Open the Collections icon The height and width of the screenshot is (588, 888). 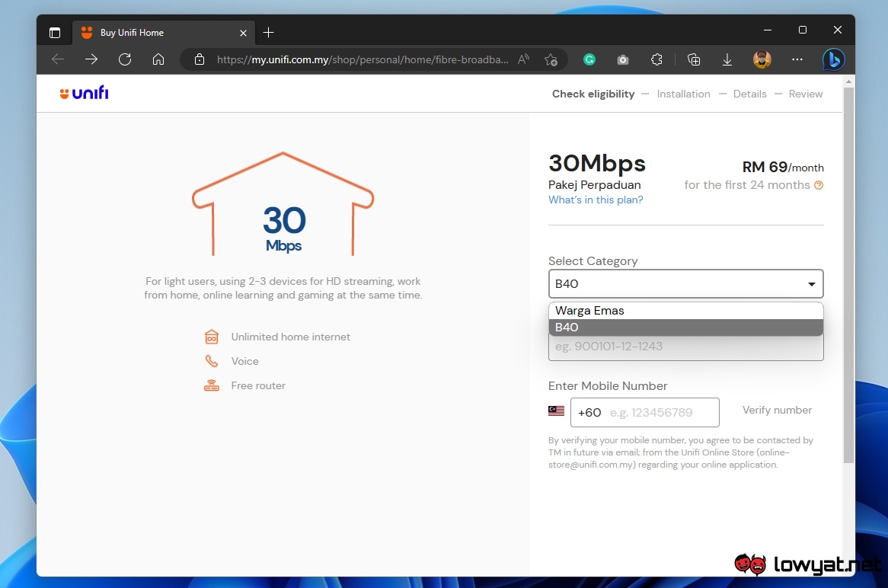coord(694,59)
